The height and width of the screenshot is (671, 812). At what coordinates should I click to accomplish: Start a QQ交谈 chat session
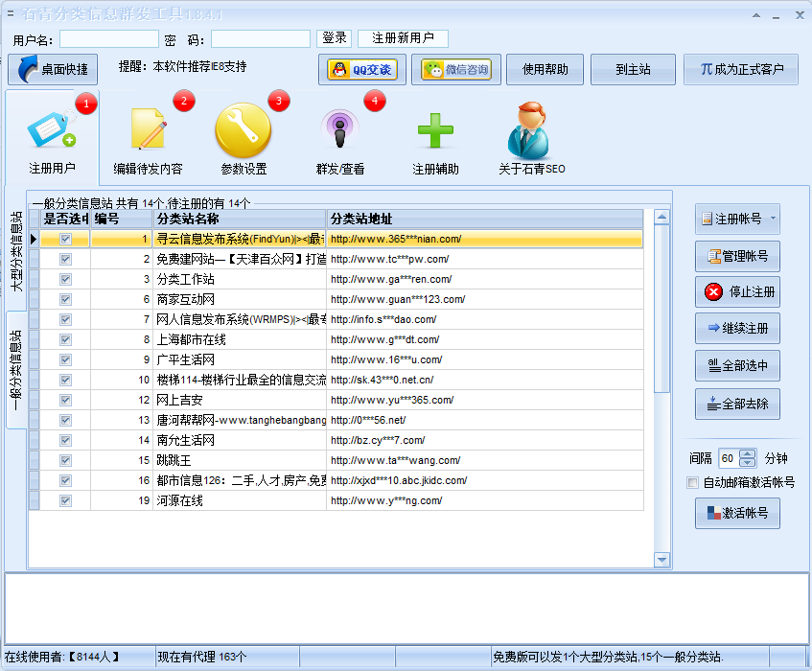tap(361, 69)
